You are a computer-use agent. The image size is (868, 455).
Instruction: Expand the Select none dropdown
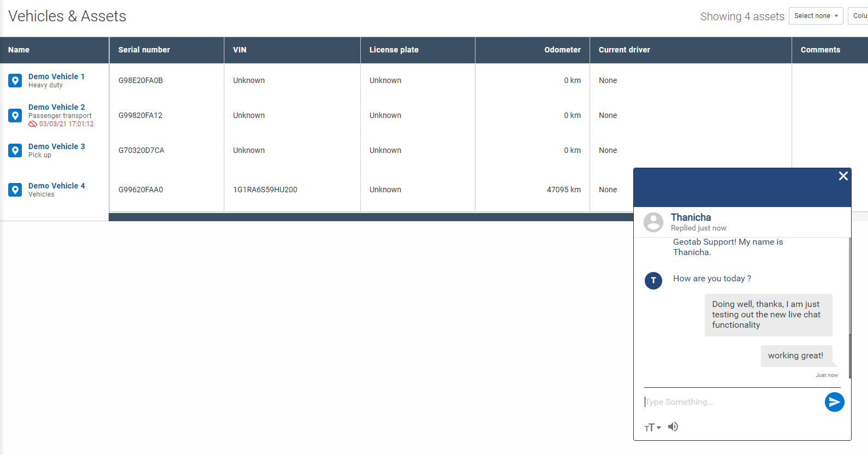[x=816, y=16]
